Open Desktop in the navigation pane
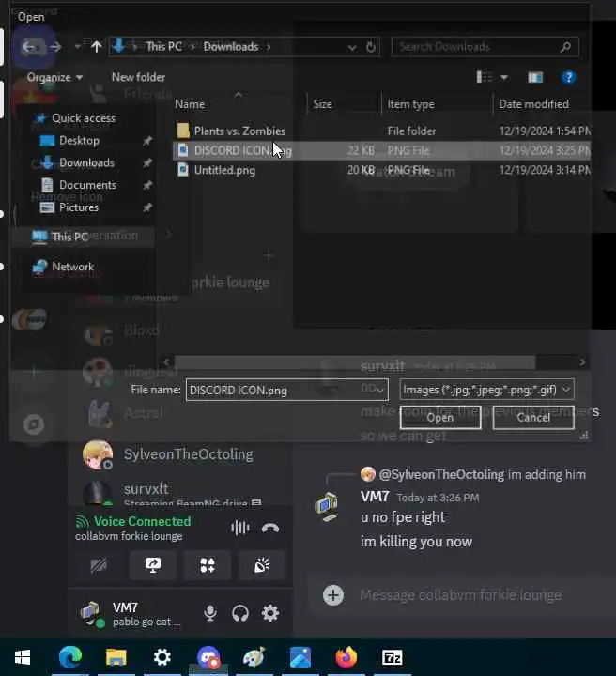616x676 pixels. 79,141
